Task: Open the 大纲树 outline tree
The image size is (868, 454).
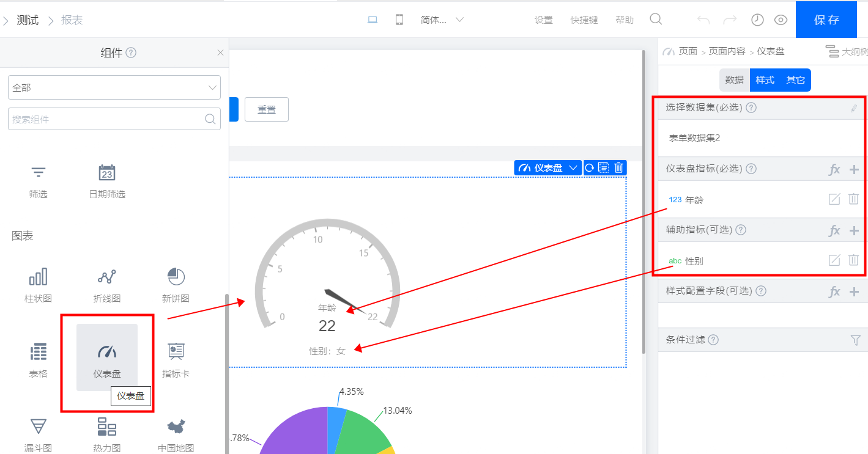Action: point(847,51)
